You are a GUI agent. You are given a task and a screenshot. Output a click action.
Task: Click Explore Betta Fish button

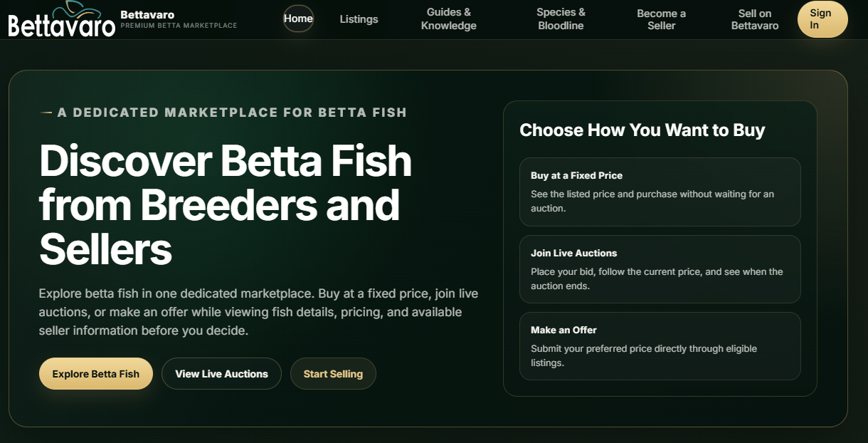click(96, 374)
